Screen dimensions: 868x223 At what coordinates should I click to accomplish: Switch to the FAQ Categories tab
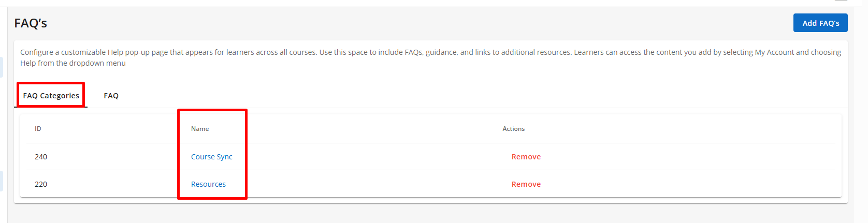(51, 96)
